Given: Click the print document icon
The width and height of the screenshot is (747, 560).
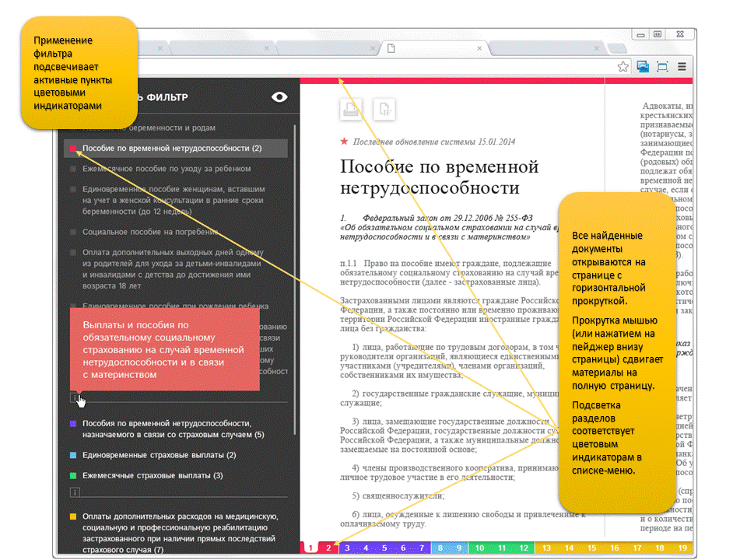Looking at the screenshot, I should tap(351, 110).
